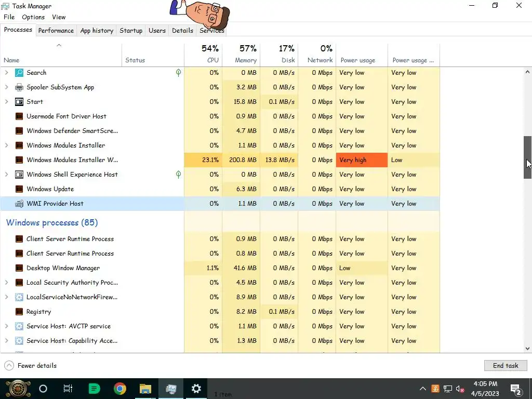Expand the Search process group

click(6, 73)
